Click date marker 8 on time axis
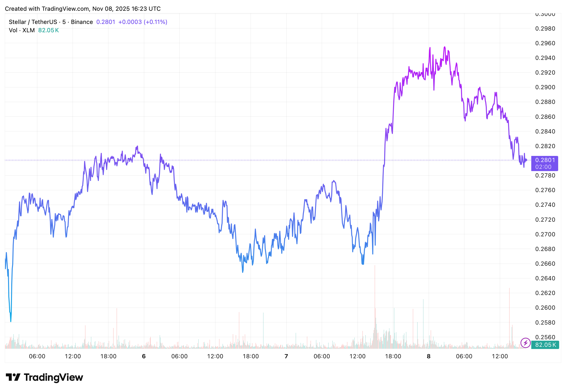The width and height of the screenshot is (566, 392). [428, 356]
